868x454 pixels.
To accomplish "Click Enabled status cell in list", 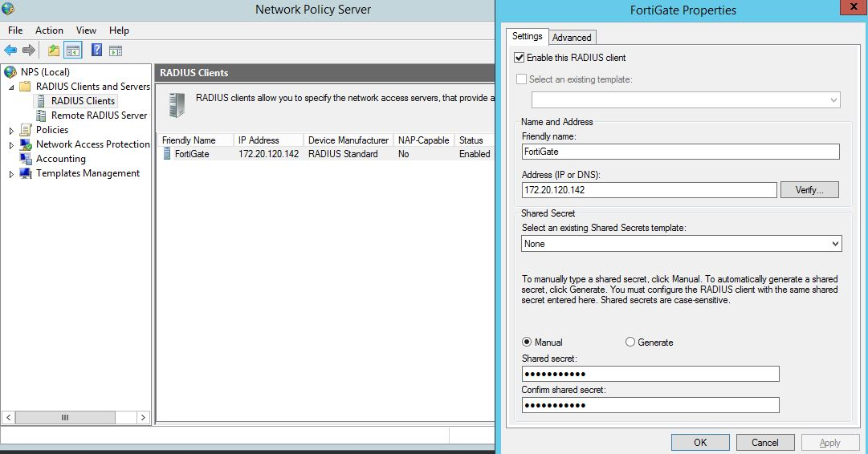I will 475,154.
